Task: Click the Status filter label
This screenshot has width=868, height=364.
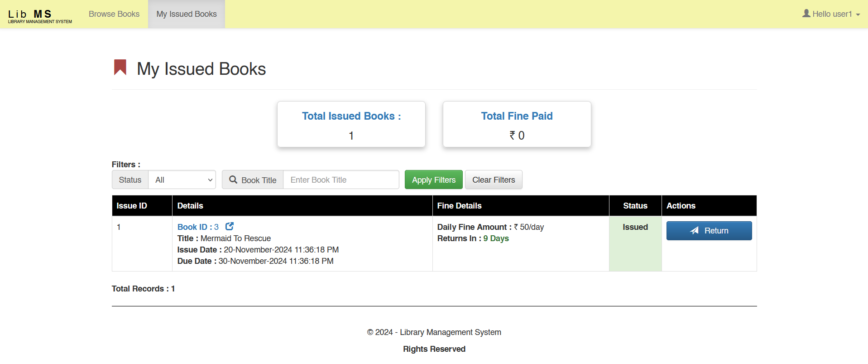Action: click(130, 180)
